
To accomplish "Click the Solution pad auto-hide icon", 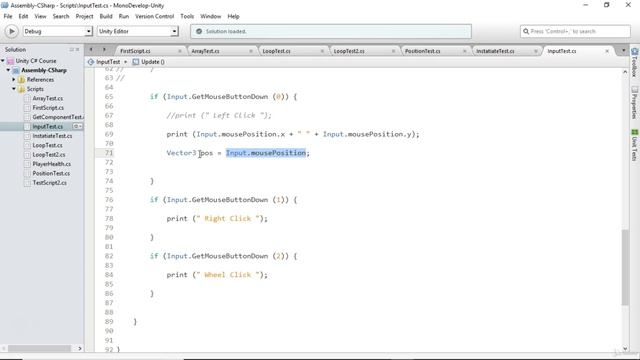I will 71,49.
